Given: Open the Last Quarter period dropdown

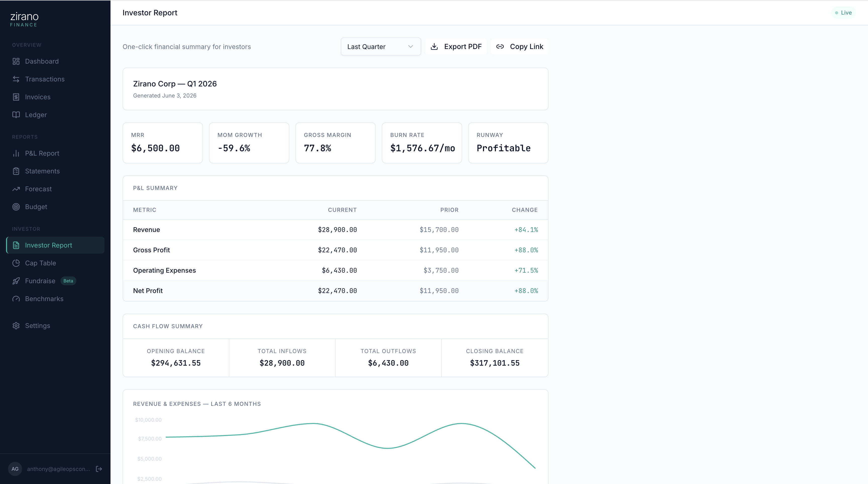Looking at the screenshot, I should tap(381, 46).
